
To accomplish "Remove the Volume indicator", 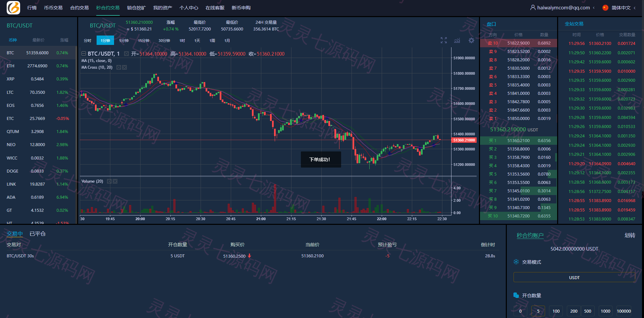I will tap(115, 181).
